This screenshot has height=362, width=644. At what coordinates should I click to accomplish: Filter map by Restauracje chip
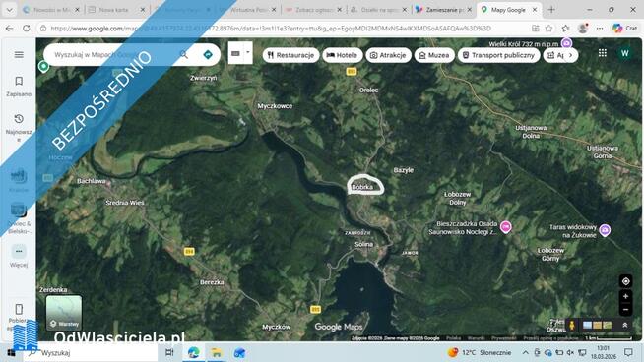tap(290, 55)
